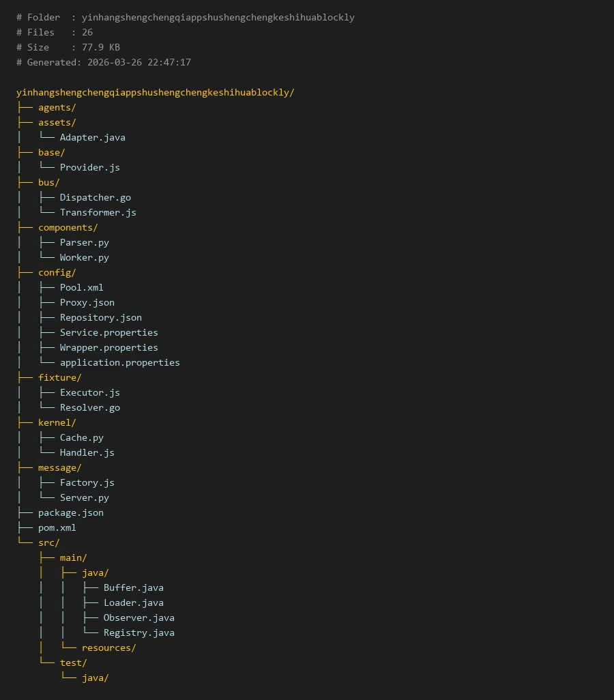Open Parser.py file
This screenshot has height=700, width=614.
tap(84, 242)
